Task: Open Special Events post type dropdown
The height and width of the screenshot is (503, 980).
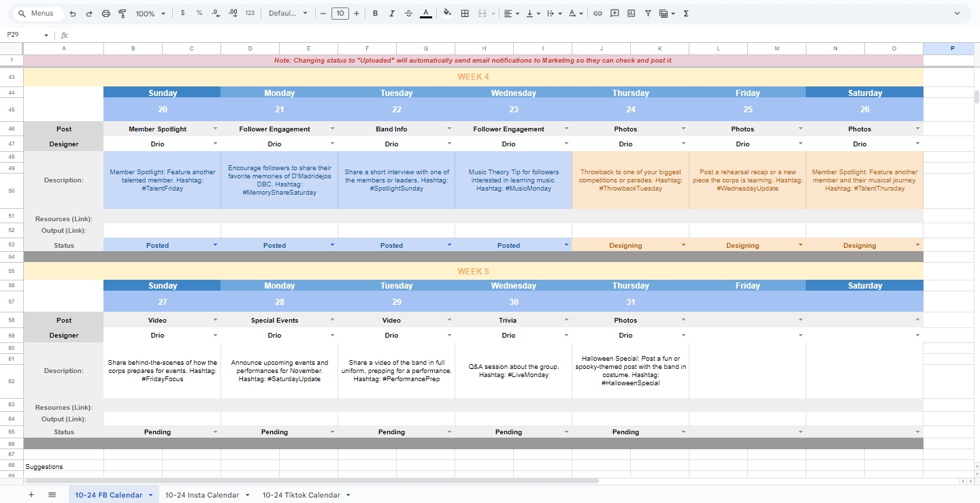Action: [x=332, y=320]
